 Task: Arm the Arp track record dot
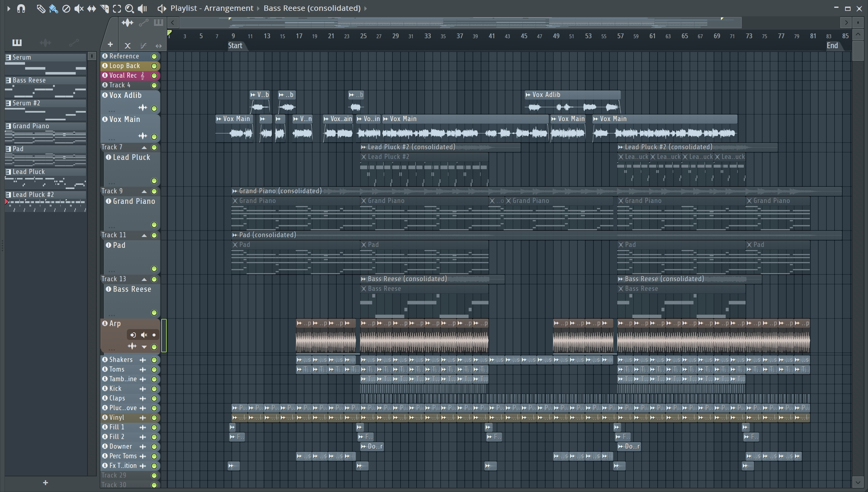coord(154,335)
